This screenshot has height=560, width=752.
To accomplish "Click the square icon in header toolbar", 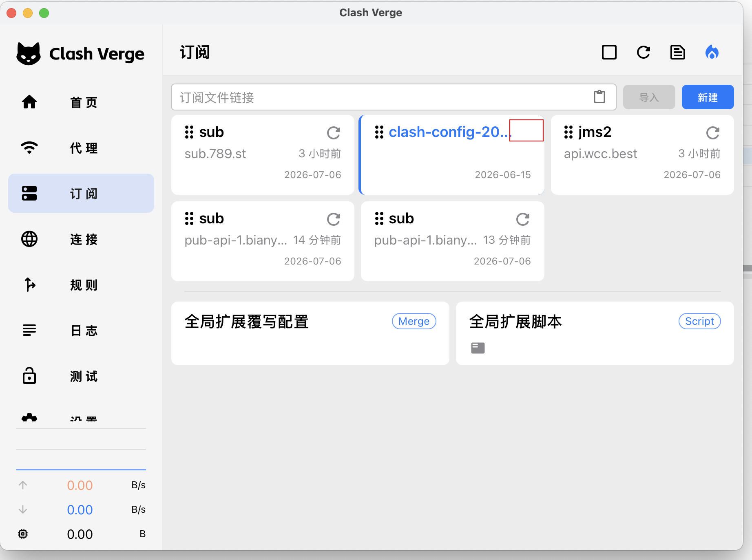I will [609, 52].
